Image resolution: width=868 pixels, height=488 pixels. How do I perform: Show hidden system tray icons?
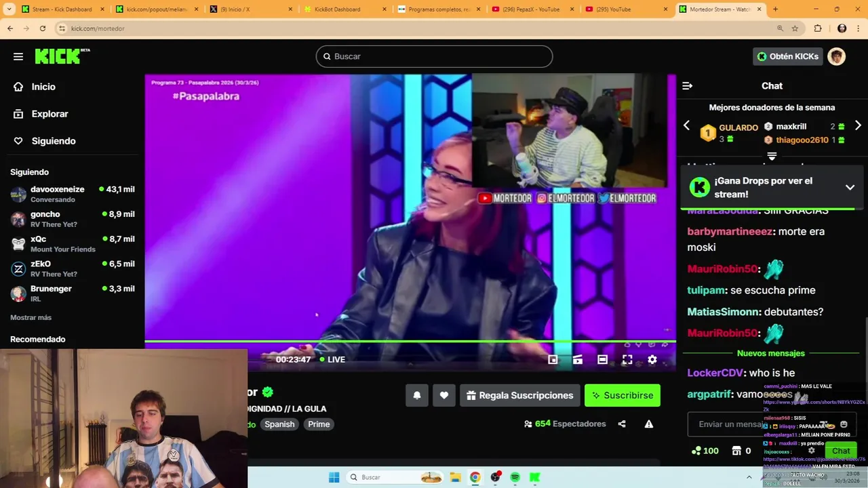click(749, 477)
